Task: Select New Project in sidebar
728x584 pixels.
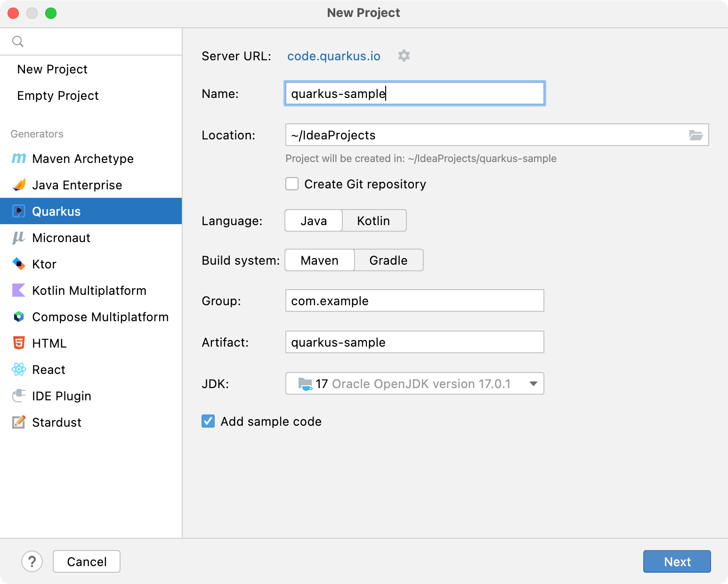Action: [91, 69]
